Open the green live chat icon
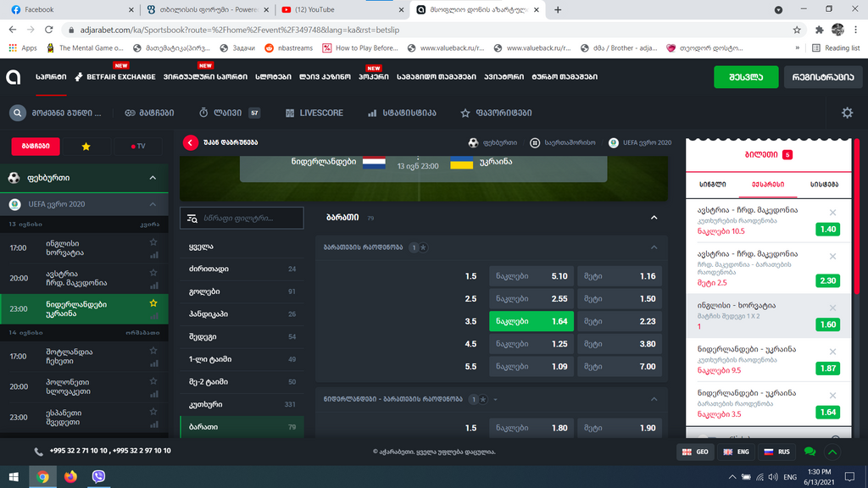This screenshot has width=868, height=488. coord(810,452)
